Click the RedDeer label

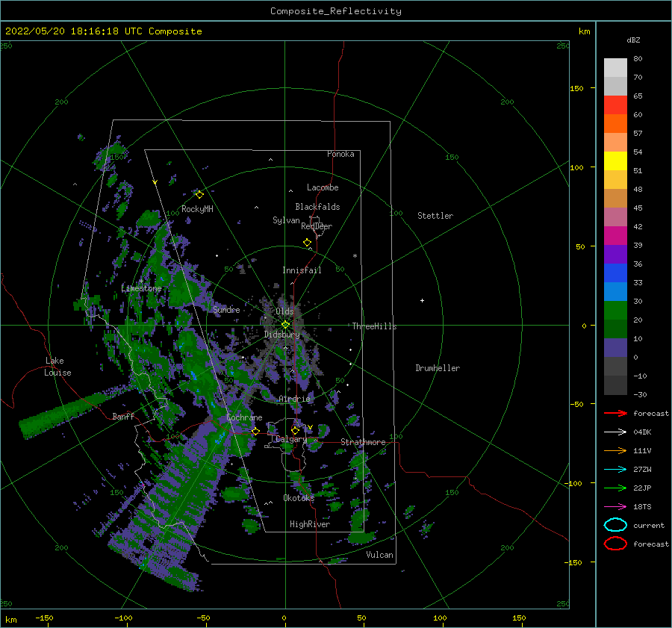point(317,226)
